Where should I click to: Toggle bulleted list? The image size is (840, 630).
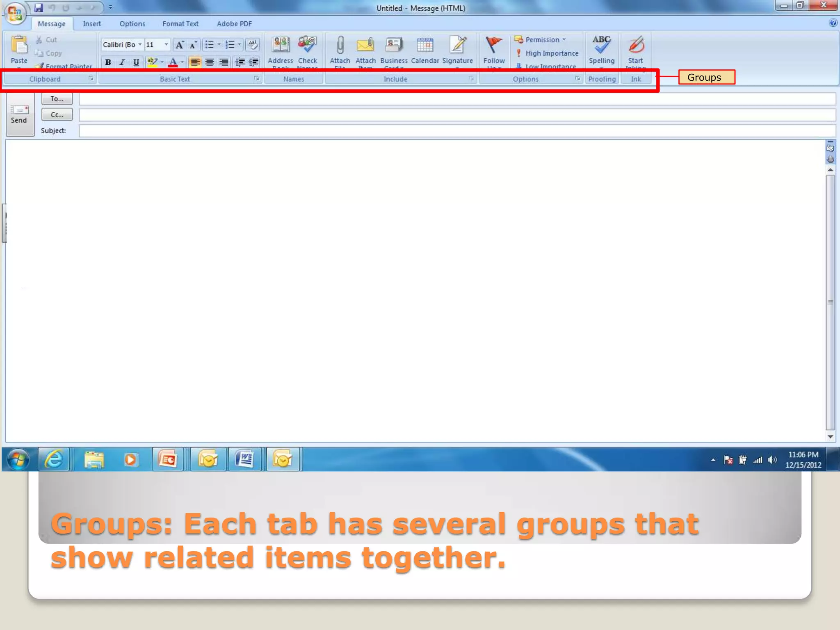(x=210, y=45)
